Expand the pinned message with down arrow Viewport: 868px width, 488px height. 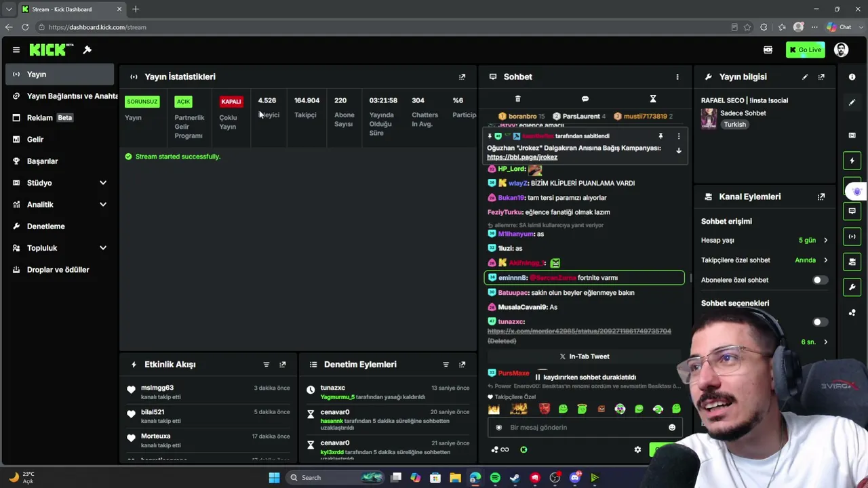click(x=678, y=150)
